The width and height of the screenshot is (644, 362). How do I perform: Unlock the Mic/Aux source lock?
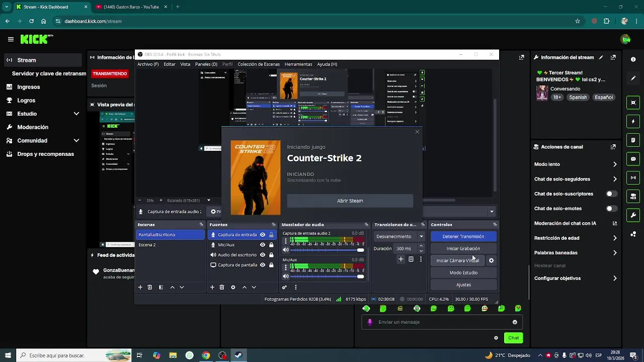(271, 245)
